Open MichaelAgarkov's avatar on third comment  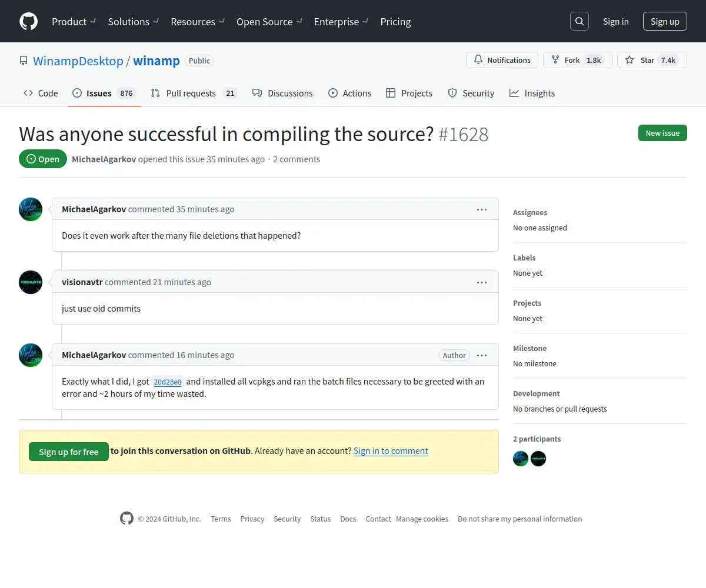(31, 355)
